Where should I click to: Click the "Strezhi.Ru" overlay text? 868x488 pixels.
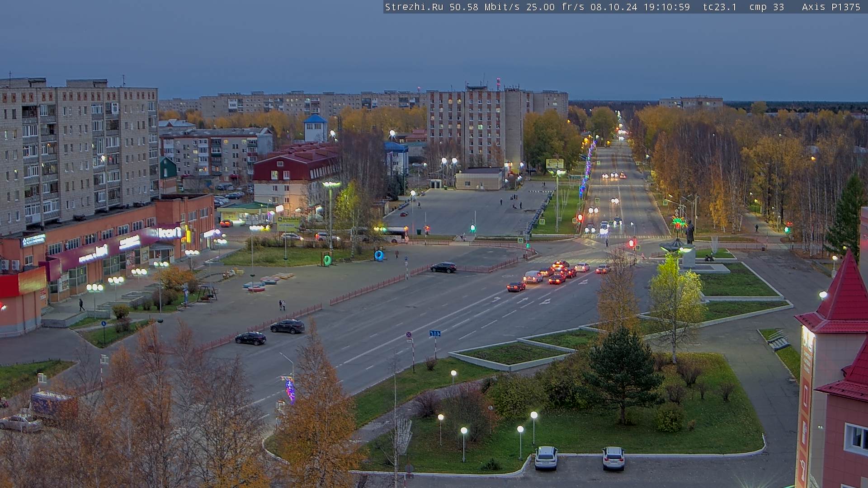(414, 7)
